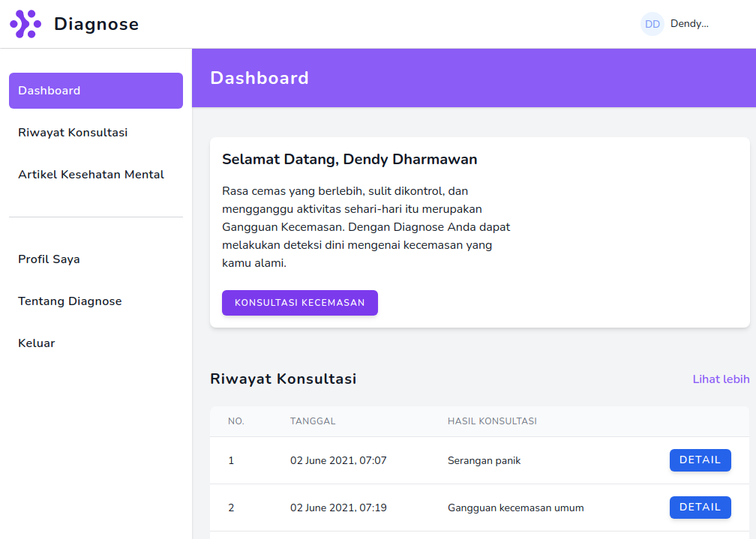The height and width of the screenshot is (539, 756).
Task: Select Dashboard in the sidebar
Action: point(96,91)
